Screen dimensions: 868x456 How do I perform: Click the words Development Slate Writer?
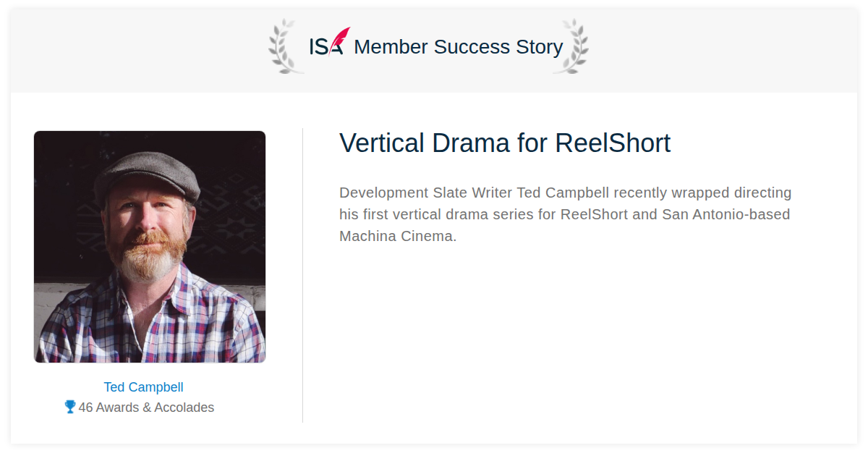click(x=426, y=193)
